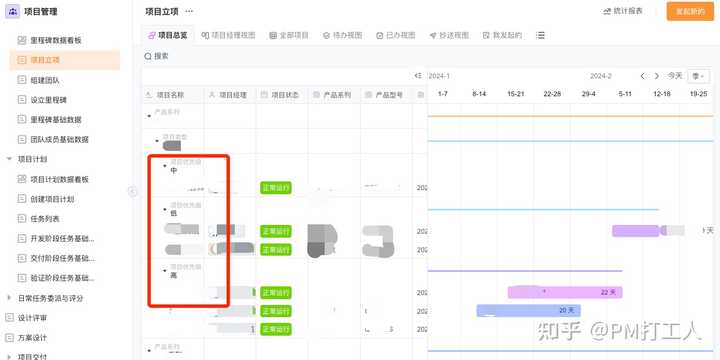Switch to the 待办视图 tab
The width and height of the screenshot is (720, 360).
(x=343, y=35)
